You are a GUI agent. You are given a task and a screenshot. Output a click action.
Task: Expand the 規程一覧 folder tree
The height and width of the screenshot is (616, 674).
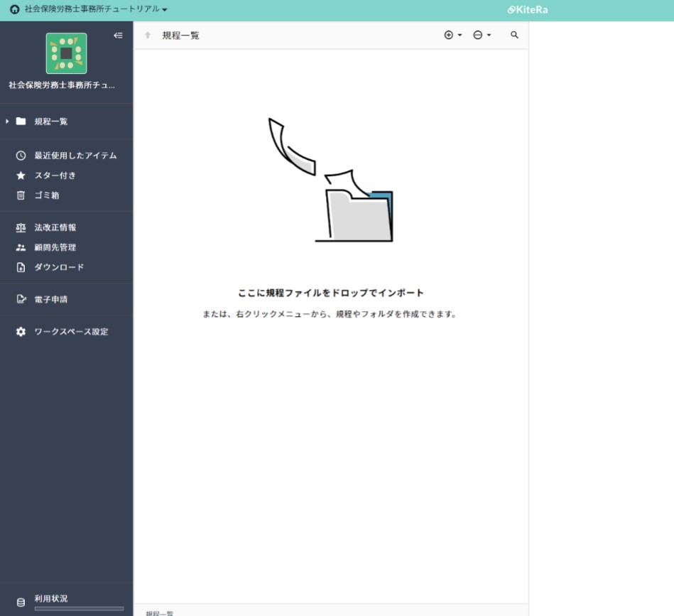point(8,121)
